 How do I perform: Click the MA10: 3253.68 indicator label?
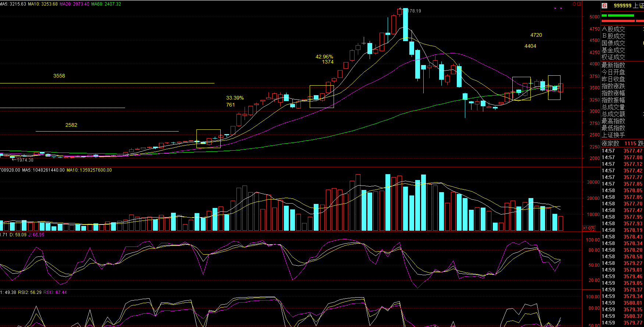pos(43,4)
